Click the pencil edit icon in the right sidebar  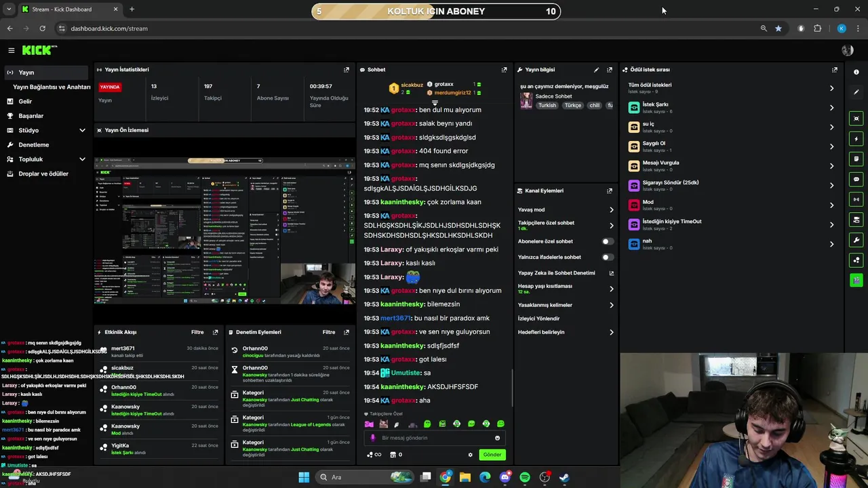856,92
